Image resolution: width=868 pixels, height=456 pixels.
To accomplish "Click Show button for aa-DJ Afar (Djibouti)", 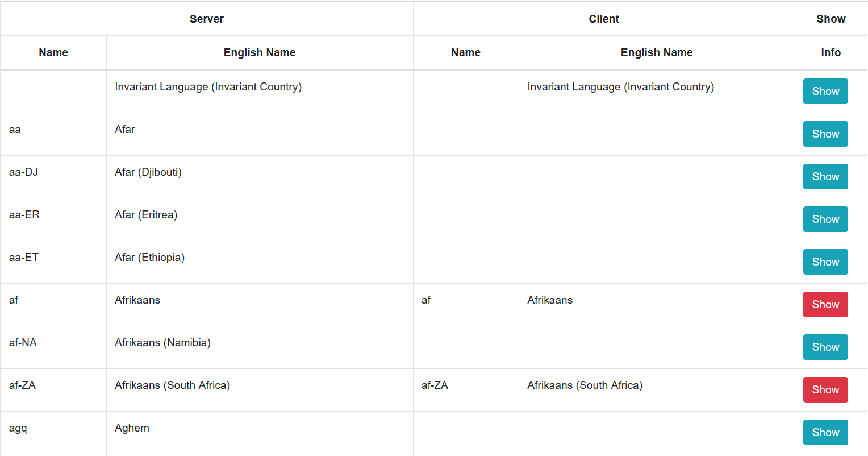I will (825, 176).
